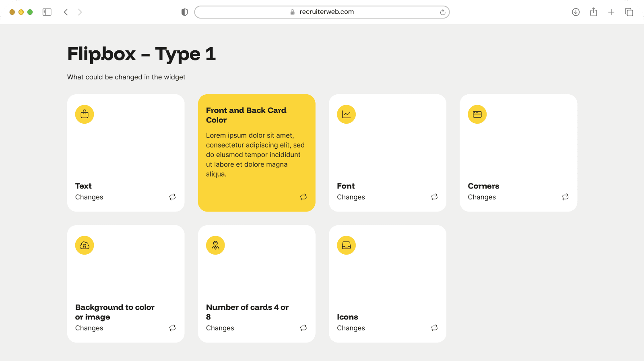Viewport: 644px width, 361px height.
Task: Click the recruiterweb.com address bar
Action: [x=322, y=12]
